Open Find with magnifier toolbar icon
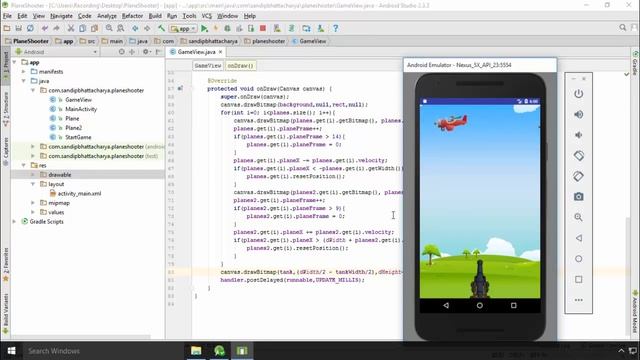The width and height of the screenshot is (640, 360). 109,28
